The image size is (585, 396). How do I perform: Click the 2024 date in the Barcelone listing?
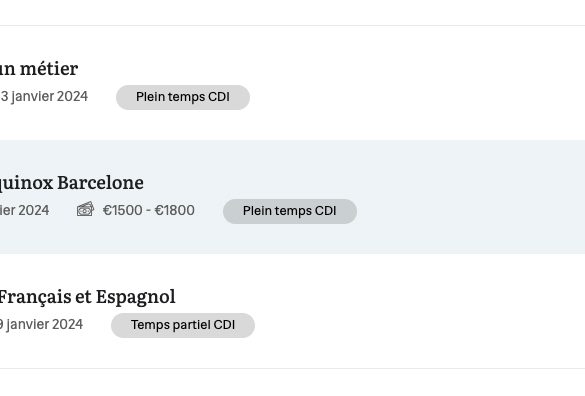tap(25, 211)
